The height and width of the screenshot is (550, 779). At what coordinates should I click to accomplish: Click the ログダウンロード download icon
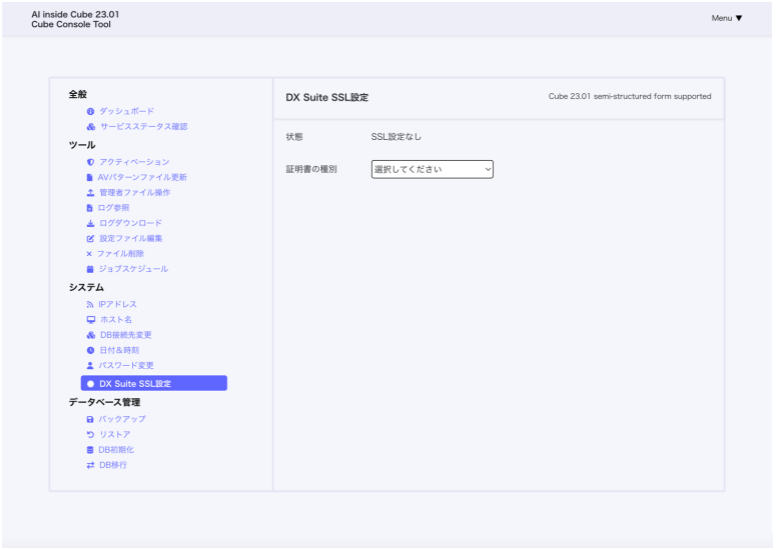90,223
